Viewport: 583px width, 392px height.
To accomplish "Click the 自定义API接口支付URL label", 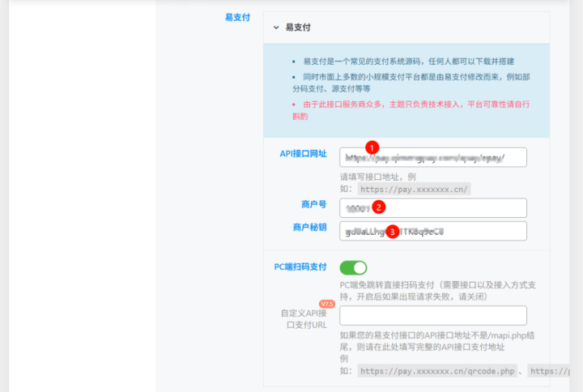I will tap(304, 319).
